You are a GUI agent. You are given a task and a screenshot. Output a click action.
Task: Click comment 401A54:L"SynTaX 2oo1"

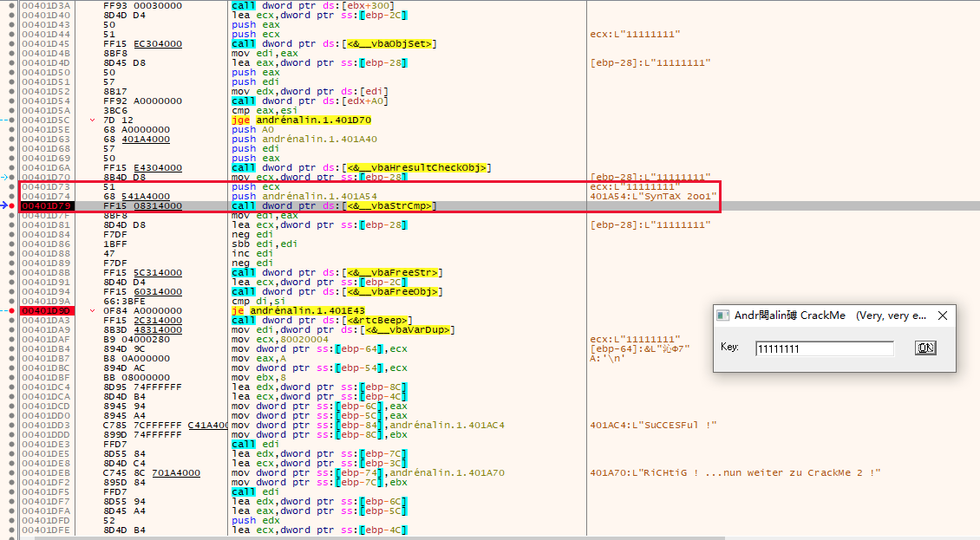click(x=653, y=196)
